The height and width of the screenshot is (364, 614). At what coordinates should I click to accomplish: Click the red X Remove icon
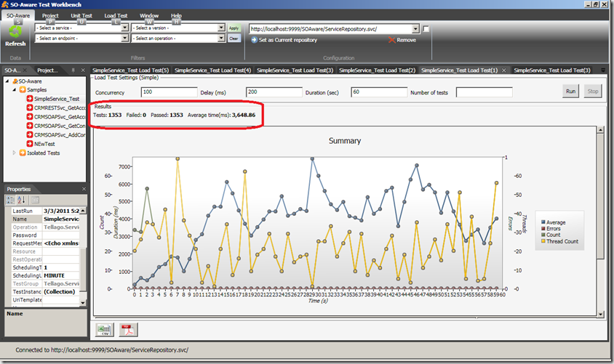391,40
